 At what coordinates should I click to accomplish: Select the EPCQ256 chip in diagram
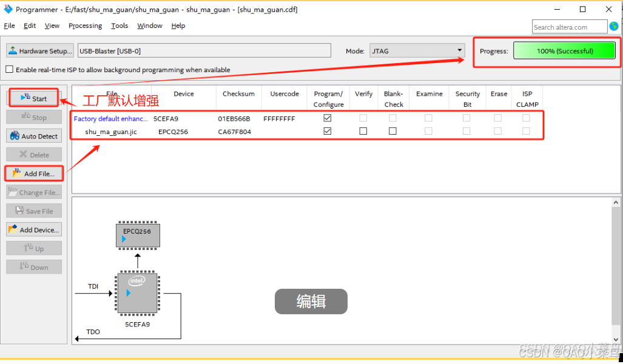138,235
